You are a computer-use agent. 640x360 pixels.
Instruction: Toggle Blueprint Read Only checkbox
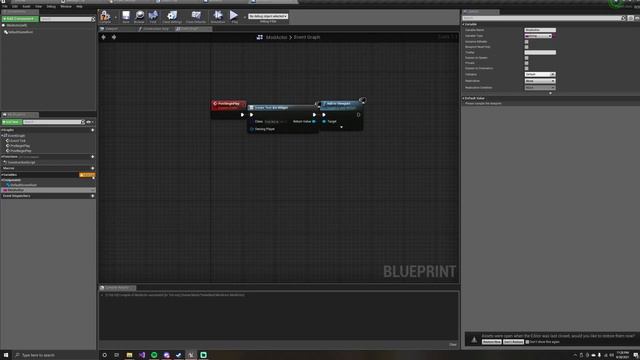pyautogui.click(x=527, y=47)
